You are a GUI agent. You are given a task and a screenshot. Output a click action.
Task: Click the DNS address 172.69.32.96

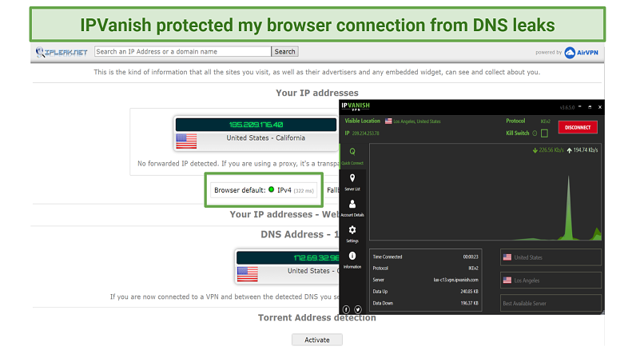316,257
